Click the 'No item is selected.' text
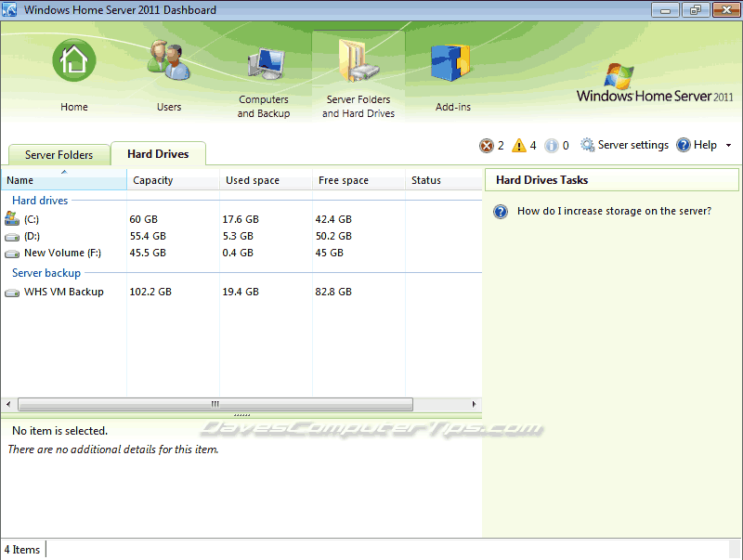The width and height of the screenshot is (743, 560). [x=59, y=431]
